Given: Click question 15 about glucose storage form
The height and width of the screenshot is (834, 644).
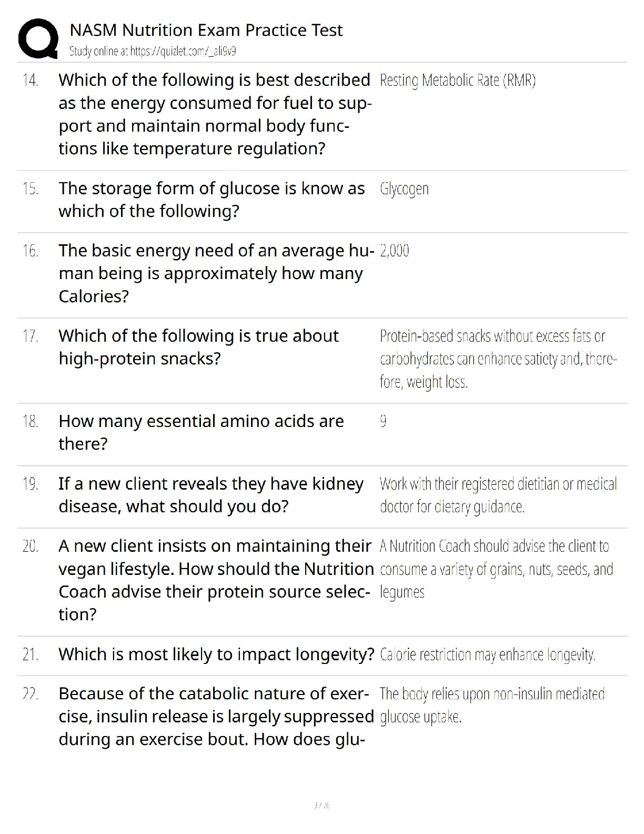Looking at the screenshot, I should click(212, 200).
